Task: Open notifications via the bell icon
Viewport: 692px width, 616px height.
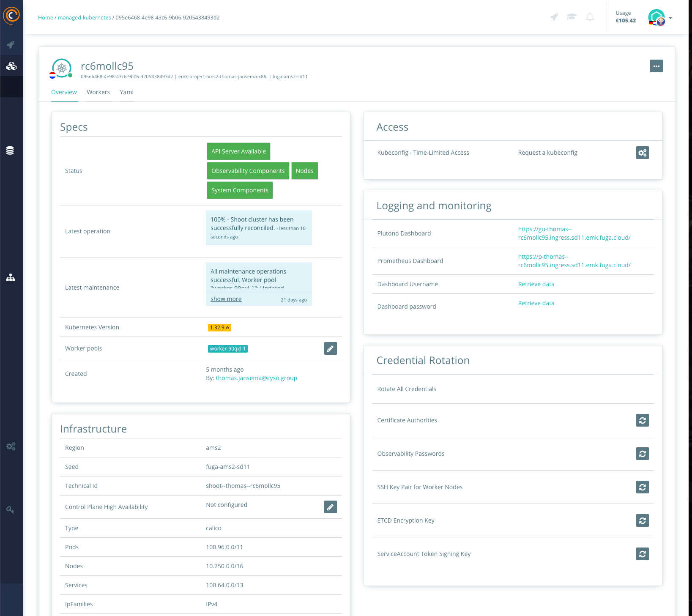Action: point(590,17)
